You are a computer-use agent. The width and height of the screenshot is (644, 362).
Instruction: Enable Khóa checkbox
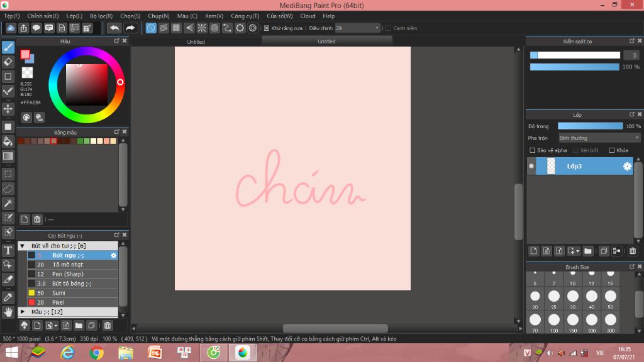pos(611,150)
